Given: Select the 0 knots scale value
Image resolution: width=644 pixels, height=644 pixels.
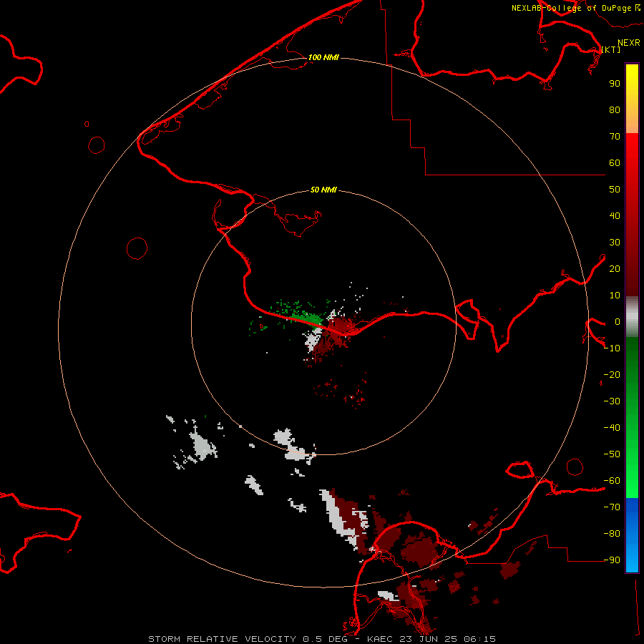Looking at the screenshot, I should pos(617,321).
